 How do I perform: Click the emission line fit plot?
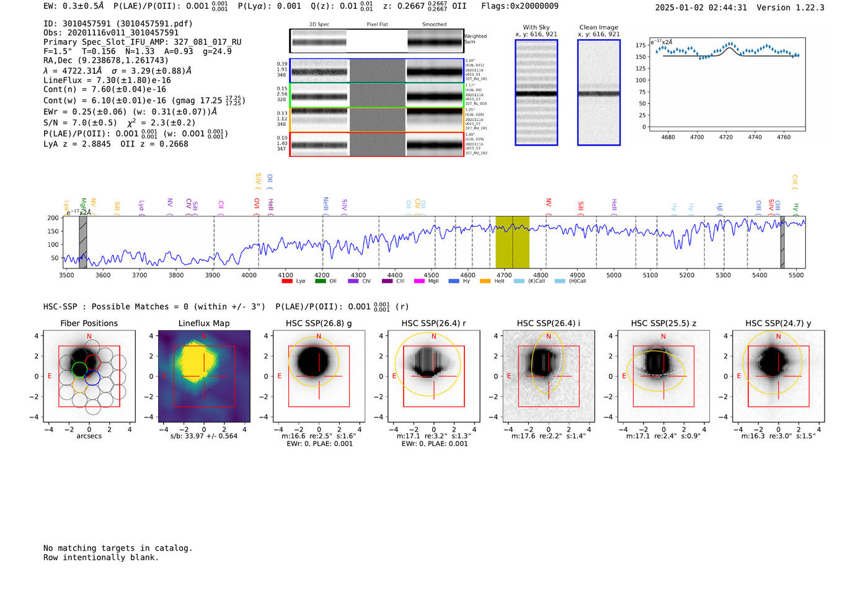tap(727, 84)
